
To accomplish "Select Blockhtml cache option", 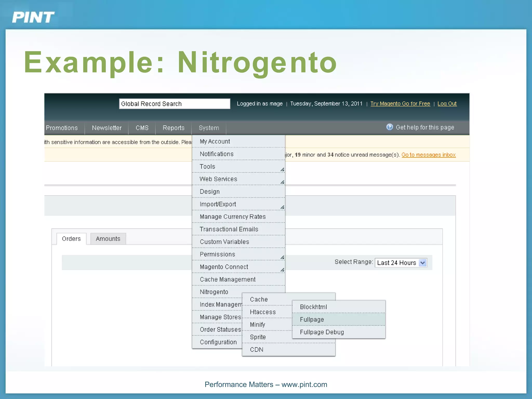I will [339, 307].
